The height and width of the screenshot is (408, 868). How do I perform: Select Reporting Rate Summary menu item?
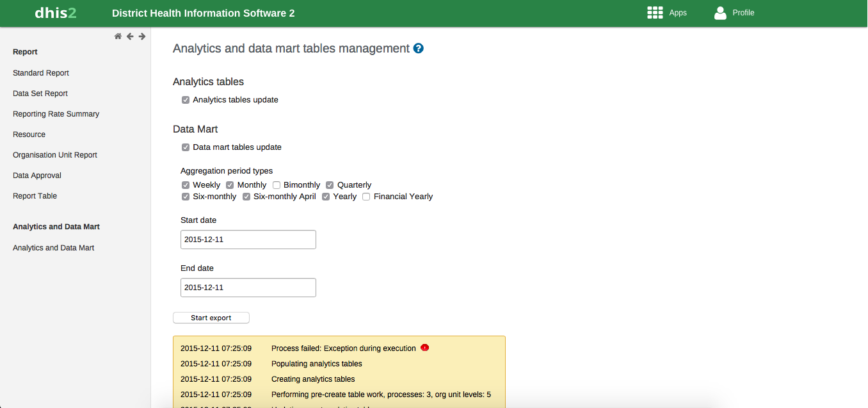[x=56, y=114]
